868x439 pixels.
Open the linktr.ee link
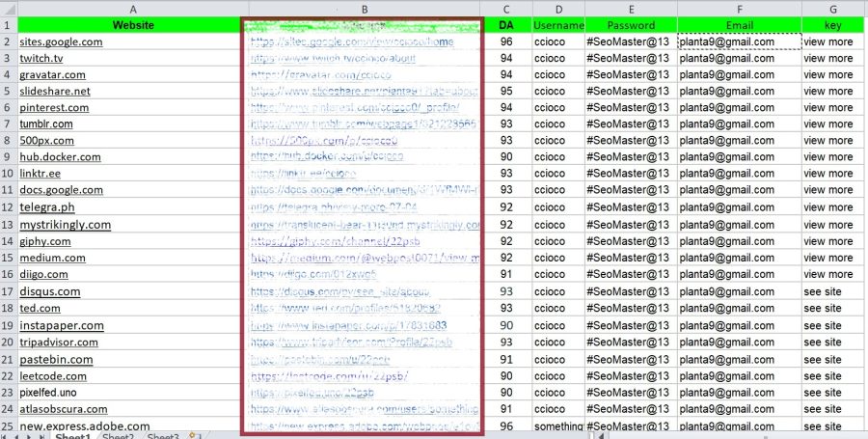tap(40, 174)
